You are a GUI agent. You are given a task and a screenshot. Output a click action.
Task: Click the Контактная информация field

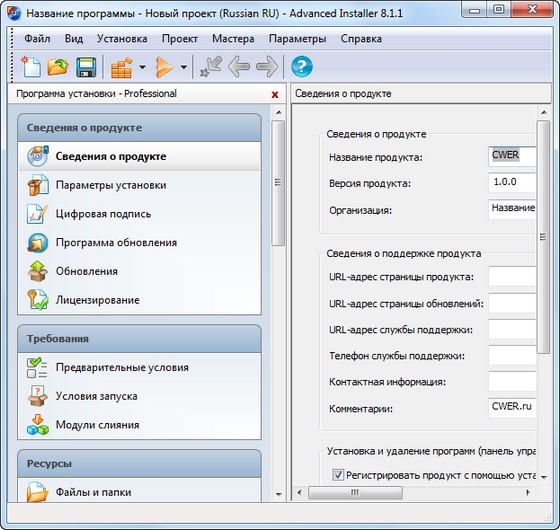point(512,381)
